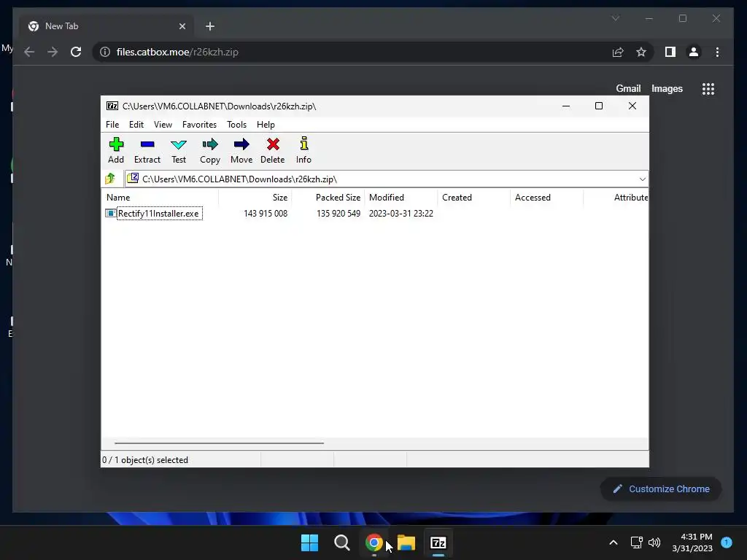The image size is (747, 560).
Task: View site information icon in address bar
Action: pyautogui.click(x=105, y=52)
